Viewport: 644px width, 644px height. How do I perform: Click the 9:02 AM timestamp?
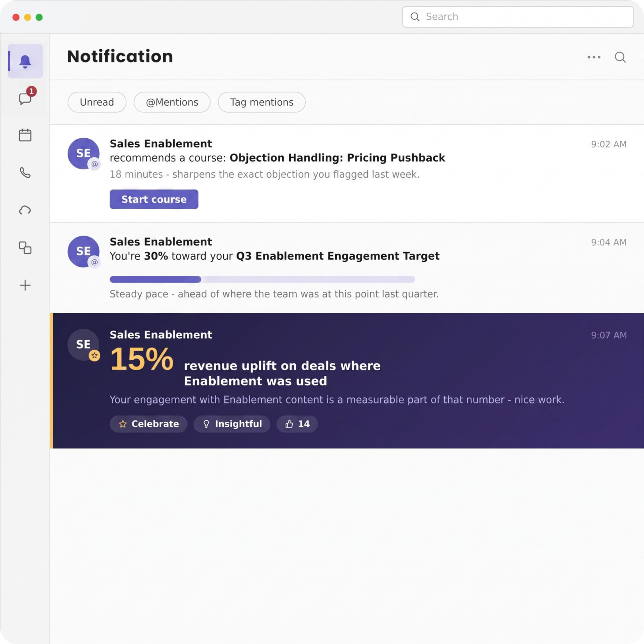click(609, 144)
